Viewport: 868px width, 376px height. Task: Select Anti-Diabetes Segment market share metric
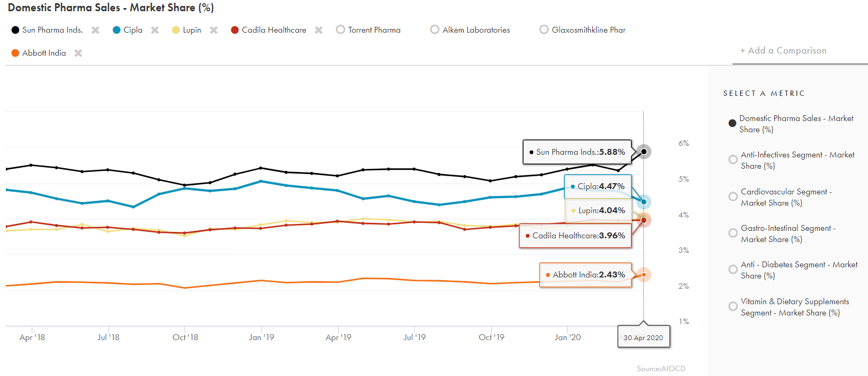733,269
